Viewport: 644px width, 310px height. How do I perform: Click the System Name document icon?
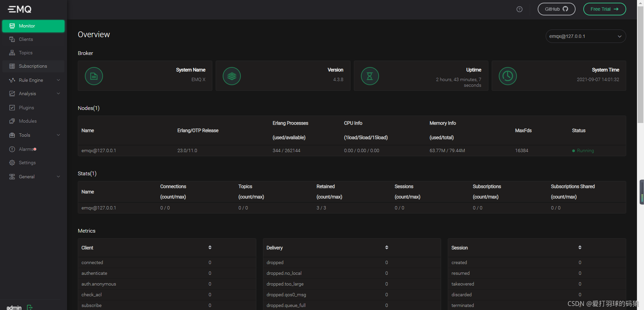[x=94, y=76]
